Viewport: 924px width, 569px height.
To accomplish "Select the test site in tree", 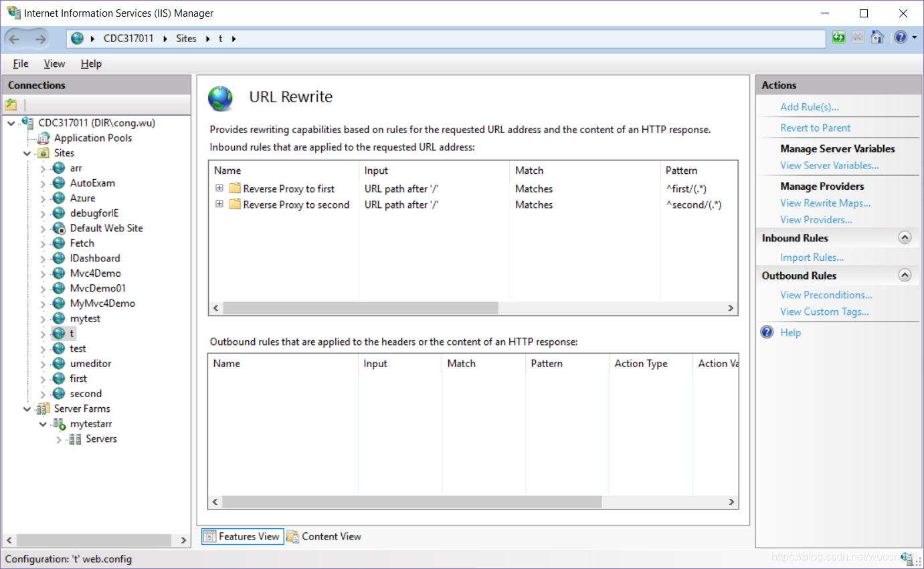I will coord(78,348).
